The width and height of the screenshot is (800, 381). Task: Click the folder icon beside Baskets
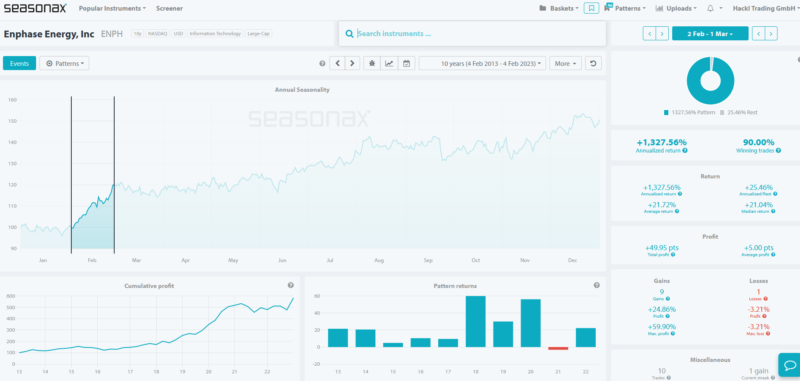pos(543,9)
